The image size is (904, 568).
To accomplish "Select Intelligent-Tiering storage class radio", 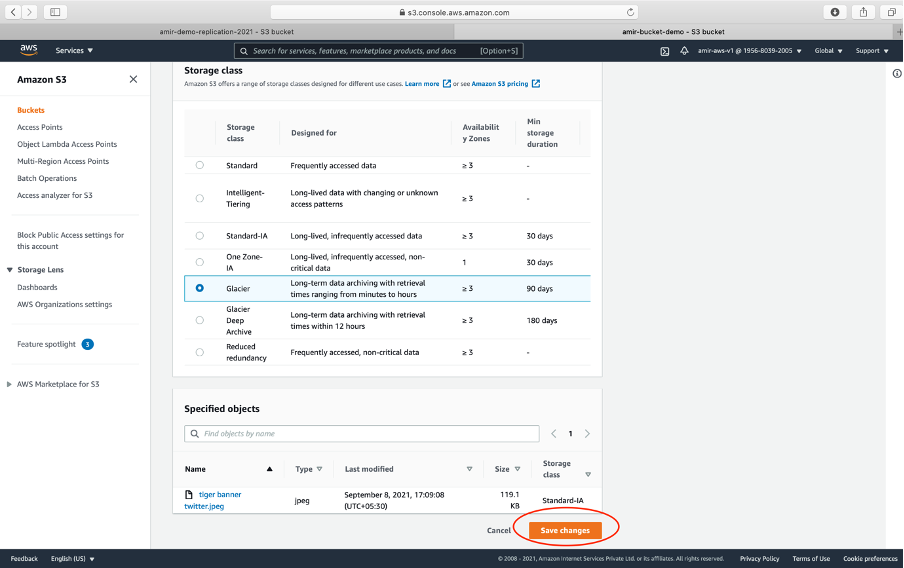I will 199,198.
